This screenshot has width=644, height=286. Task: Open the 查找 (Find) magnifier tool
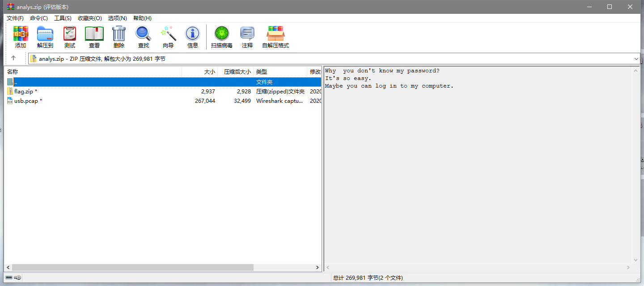tap(144, 34)
